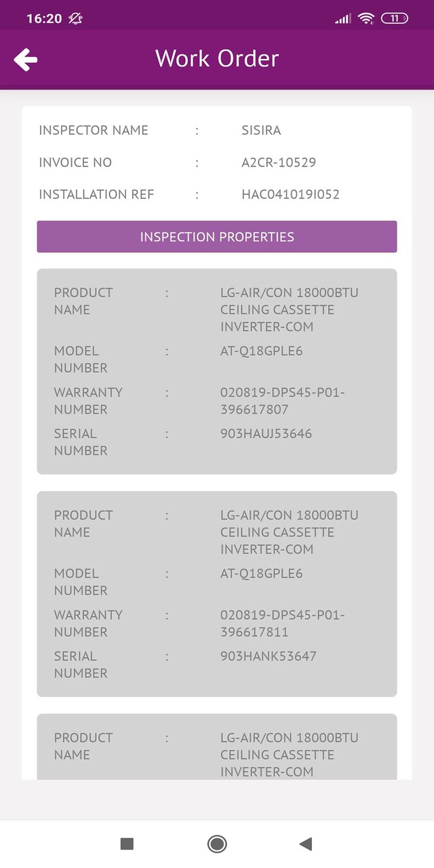Open the INSPECTION PROPERTIES section
Screen dimensions: 434x868
click(x=216, y=237)
